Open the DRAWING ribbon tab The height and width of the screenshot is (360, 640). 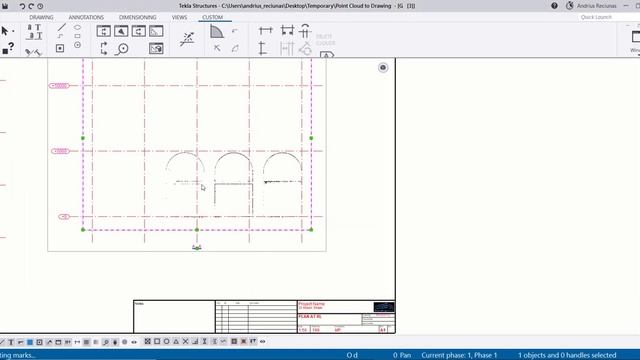pyautogui.click(x=41, y=17)
